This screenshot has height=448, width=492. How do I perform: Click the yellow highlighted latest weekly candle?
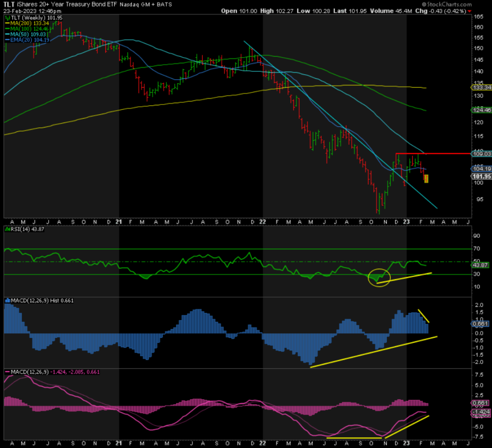point(426,179)
